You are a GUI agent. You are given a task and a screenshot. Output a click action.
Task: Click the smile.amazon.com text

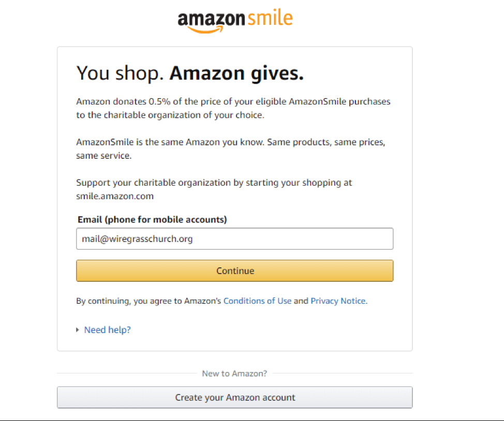click(x=115, y=196)
